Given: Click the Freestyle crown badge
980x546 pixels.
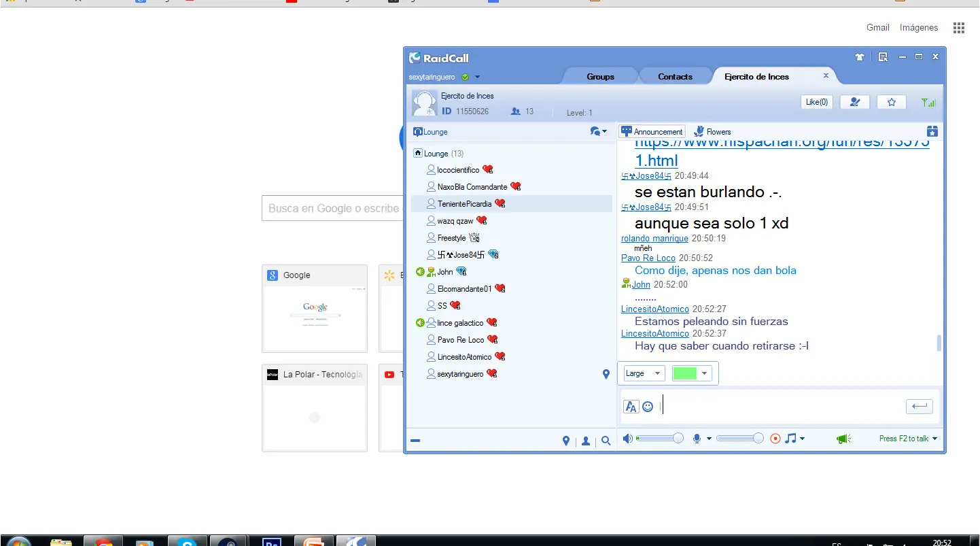Looking at the screenshot, I should (474, 237).
